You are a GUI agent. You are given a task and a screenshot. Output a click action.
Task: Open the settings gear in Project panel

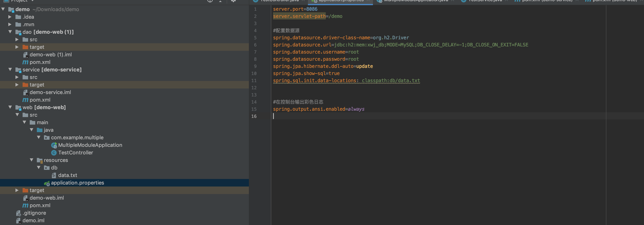[233, 1]
